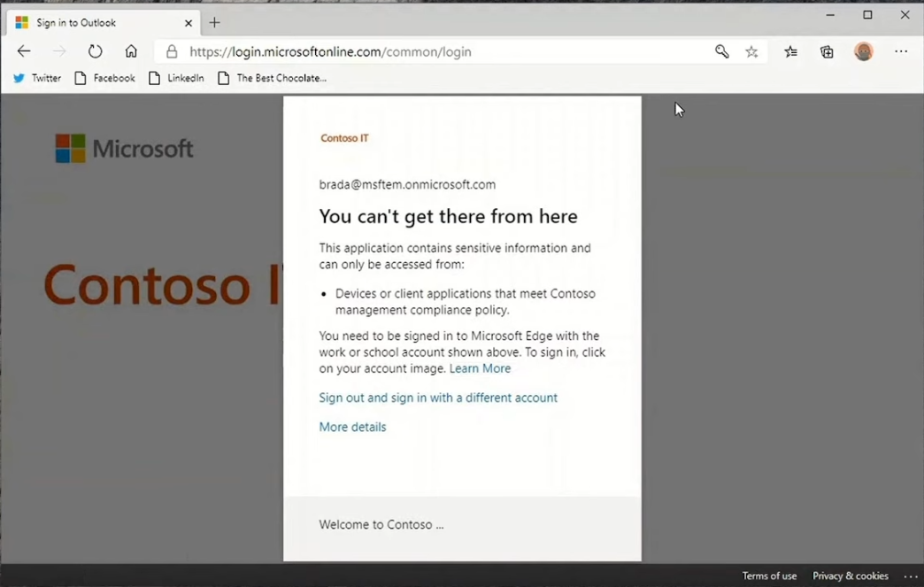Click Sign out and sign in with different account
The image size is (924, 587).
pos(438,398)
